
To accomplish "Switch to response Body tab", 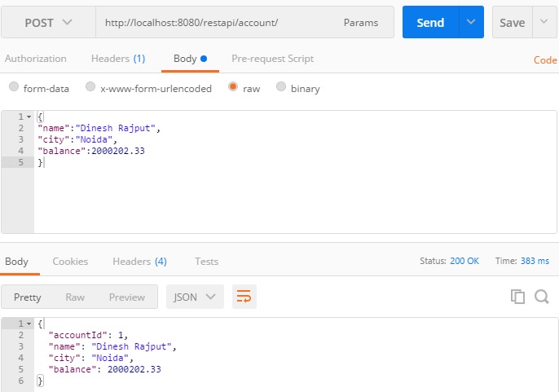I will click(x=16, y=262).
